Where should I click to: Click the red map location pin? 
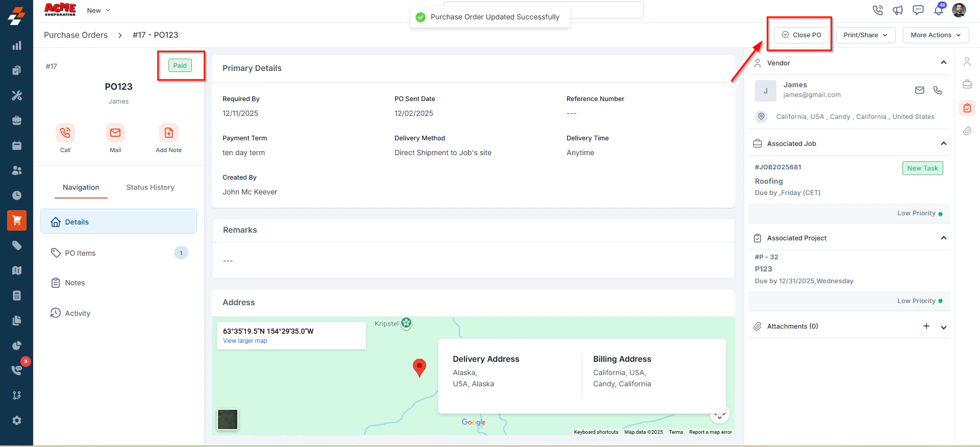420,367
